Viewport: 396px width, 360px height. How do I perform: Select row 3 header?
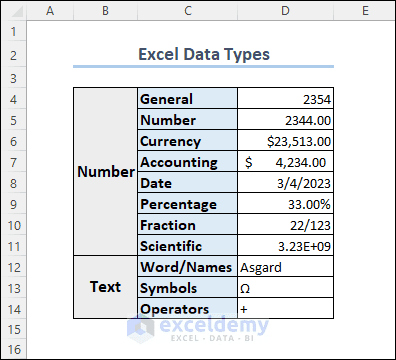pos(13,78)
